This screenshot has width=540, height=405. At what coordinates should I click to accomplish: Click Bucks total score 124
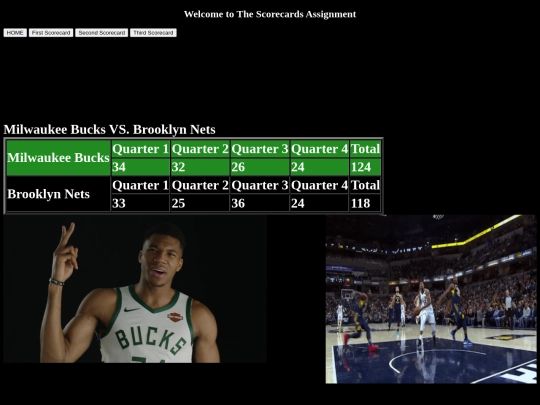pos(365,167)
